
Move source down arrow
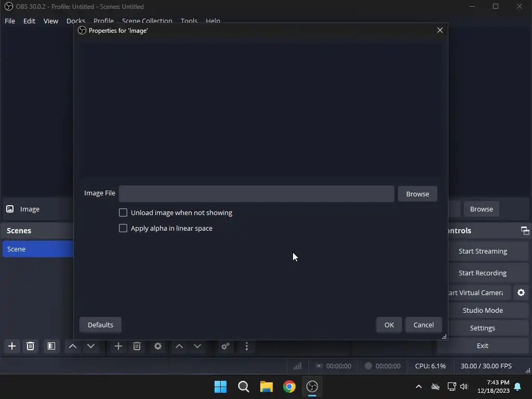point(197,346)
